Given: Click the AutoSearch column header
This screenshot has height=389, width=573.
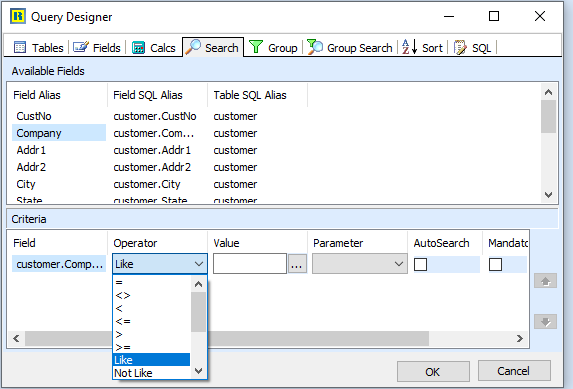Looking at the screenshot, I should (x=444, y=243).
